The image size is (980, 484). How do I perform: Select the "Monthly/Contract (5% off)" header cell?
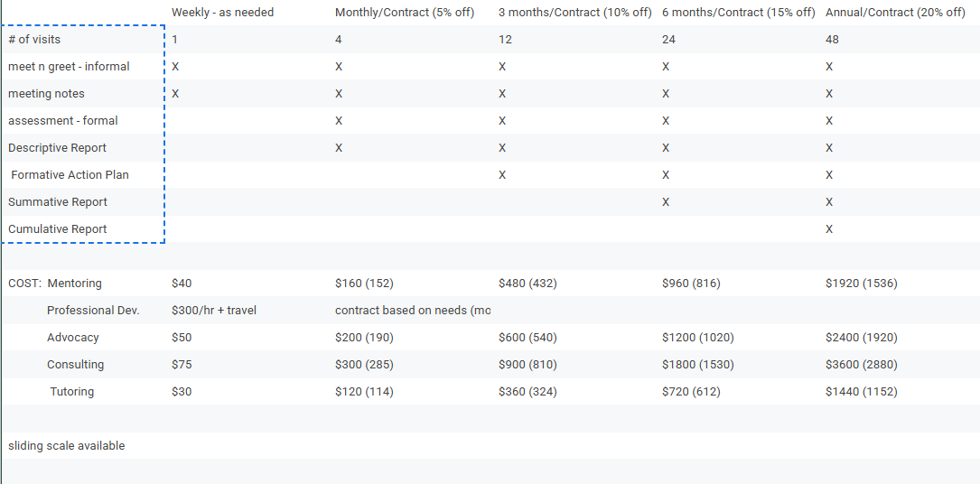pos(404,13)
